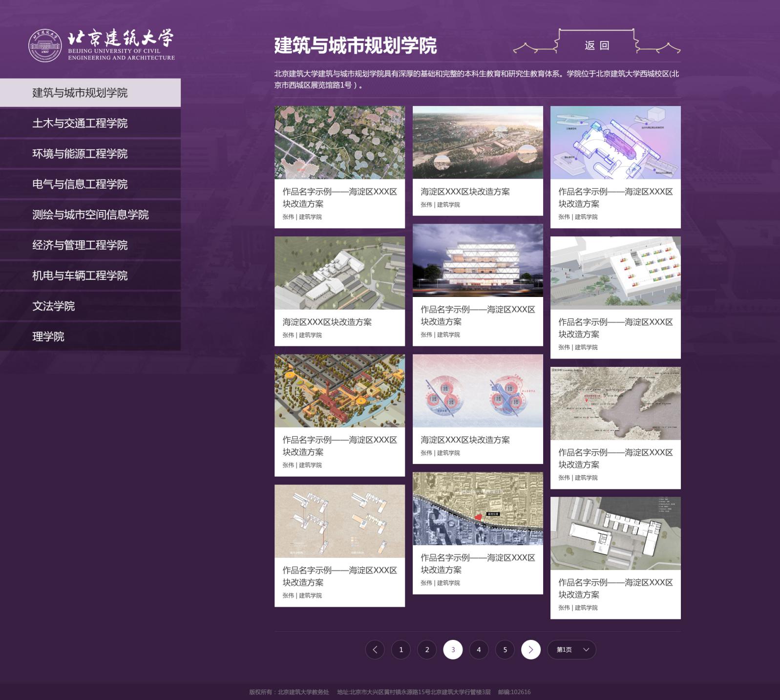780x700 pixels.
Task: Select 土木与交通工程学院 in sidebar
Action: [80, 123]
